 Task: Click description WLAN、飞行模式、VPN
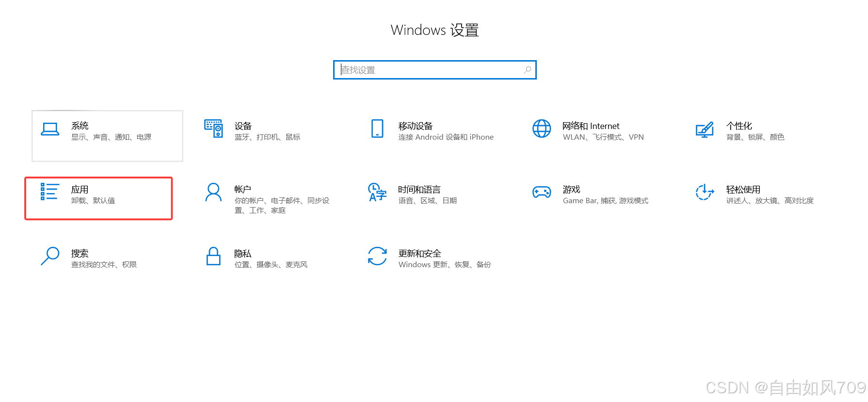(x=603, y=137)
